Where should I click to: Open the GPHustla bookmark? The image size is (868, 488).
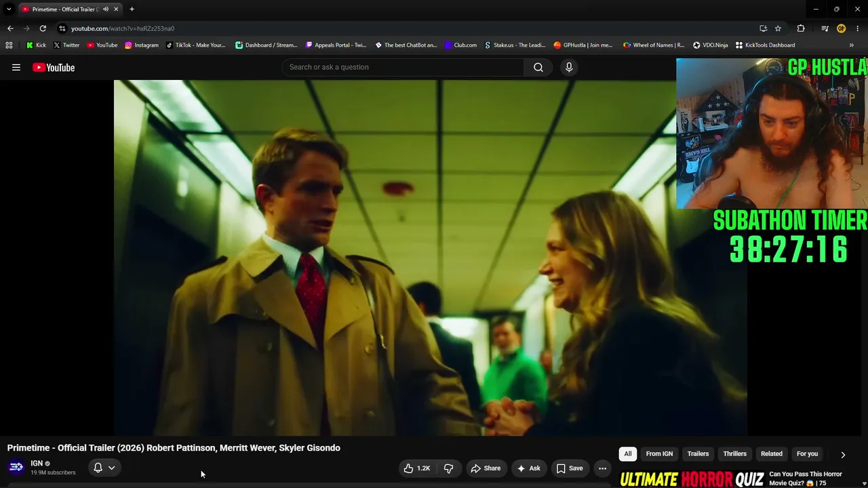pyautogui.click(x=583, y=45)
